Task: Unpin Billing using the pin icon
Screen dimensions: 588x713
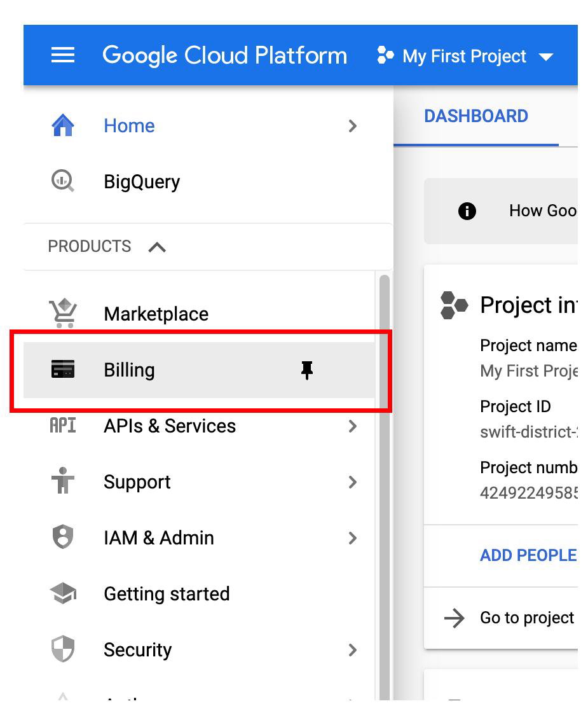Action: coord(307,370)
